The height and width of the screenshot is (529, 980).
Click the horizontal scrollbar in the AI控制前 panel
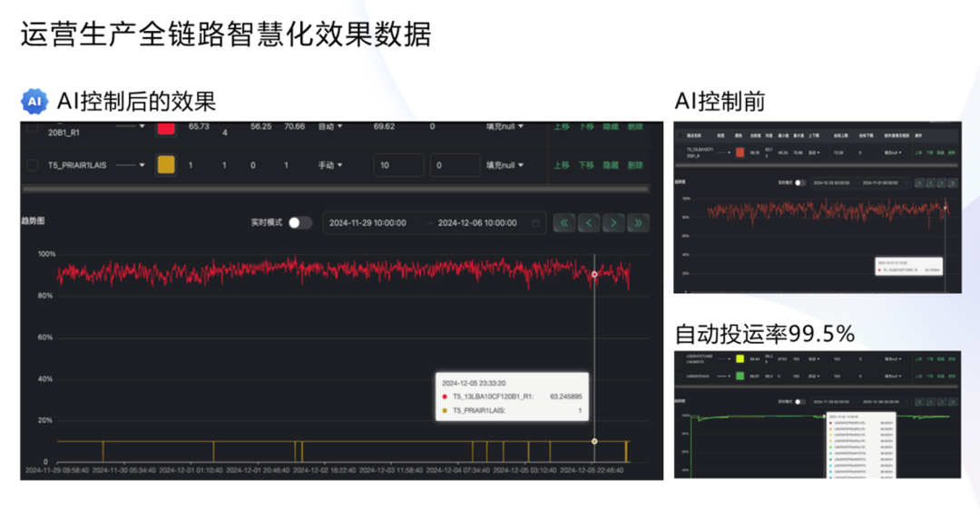point(816,165)
